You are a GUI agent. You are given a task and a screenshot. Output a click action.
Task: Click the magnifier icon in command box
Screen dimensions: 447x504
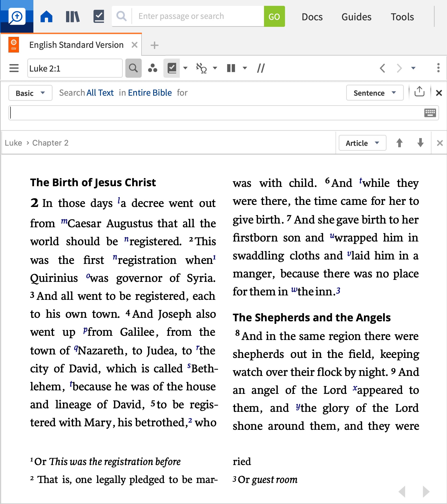click(x=121, y=16)
